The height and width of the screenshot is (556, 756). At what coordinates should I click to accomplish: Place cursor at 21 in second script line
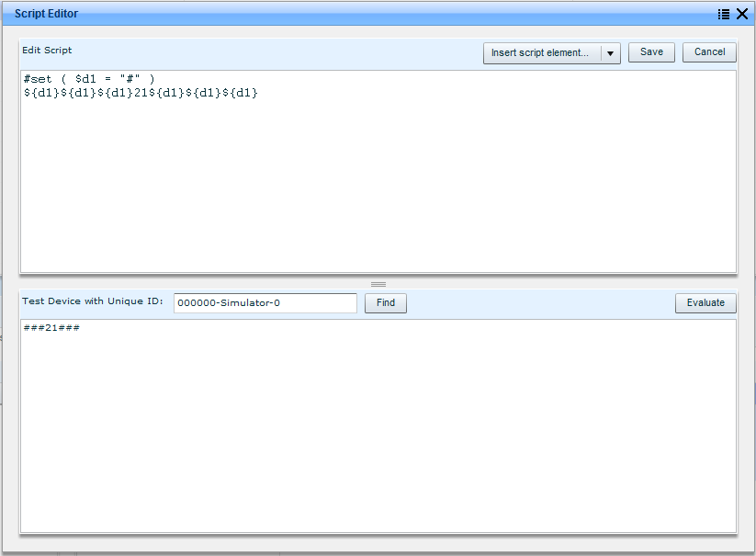point(141,93)
